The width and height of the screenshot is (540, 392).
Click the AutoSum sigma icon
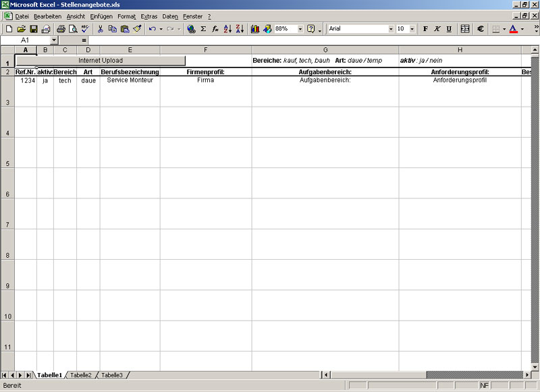pyautogui.click(x=203, y=29)
